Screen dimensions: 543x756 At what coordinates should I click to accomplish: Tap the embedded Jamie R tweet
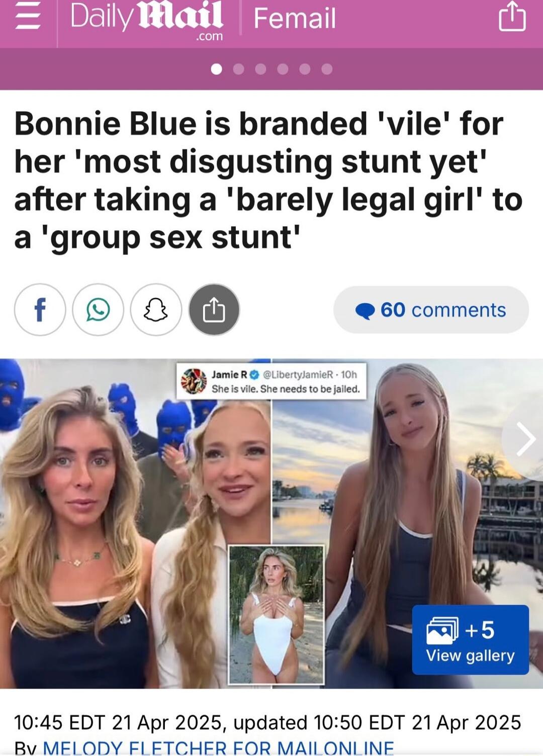pyautogui.click(x=271, y=381)
